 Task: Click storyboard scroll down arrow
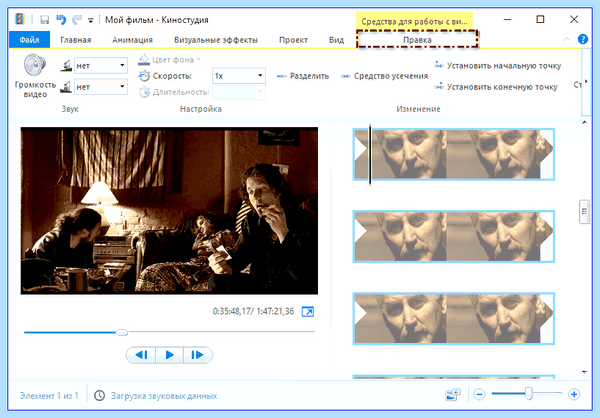(x=584, y=372)
